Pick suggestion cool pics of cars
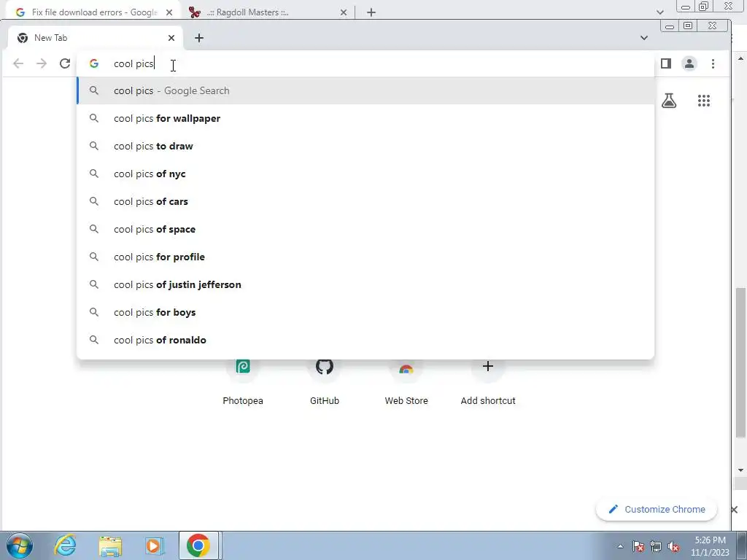This screenshot has width=747, height=560. tap(365, 201)
